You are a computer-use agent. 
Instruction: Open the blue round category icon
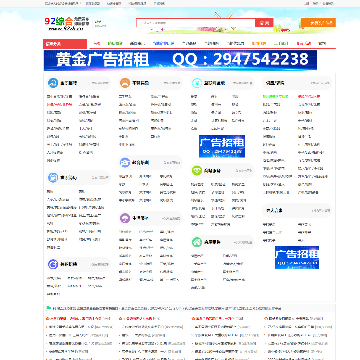53,83
